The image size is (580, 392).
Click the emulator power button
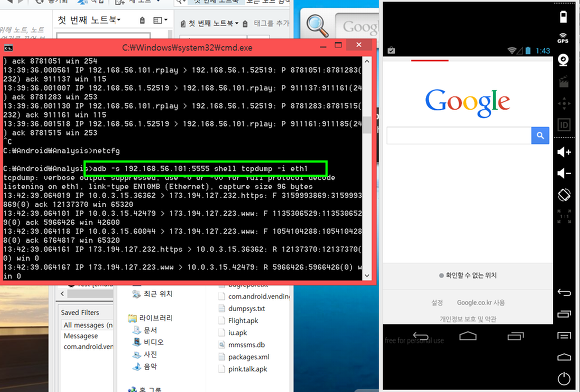[564, 378]
